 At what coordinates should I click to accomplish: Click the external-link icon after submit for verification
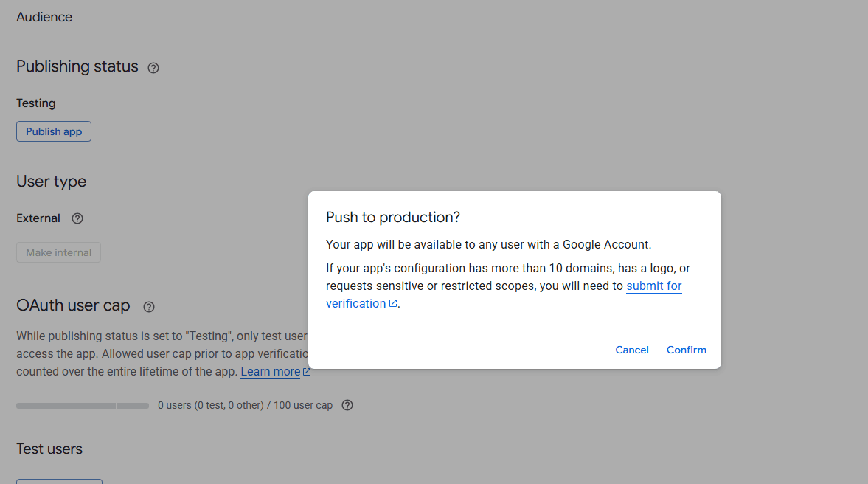(392, 302)
